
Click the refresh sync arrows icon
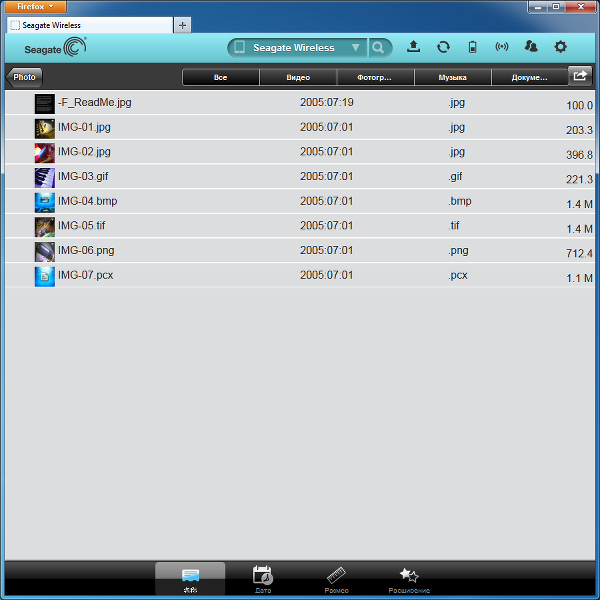point(443,47)
